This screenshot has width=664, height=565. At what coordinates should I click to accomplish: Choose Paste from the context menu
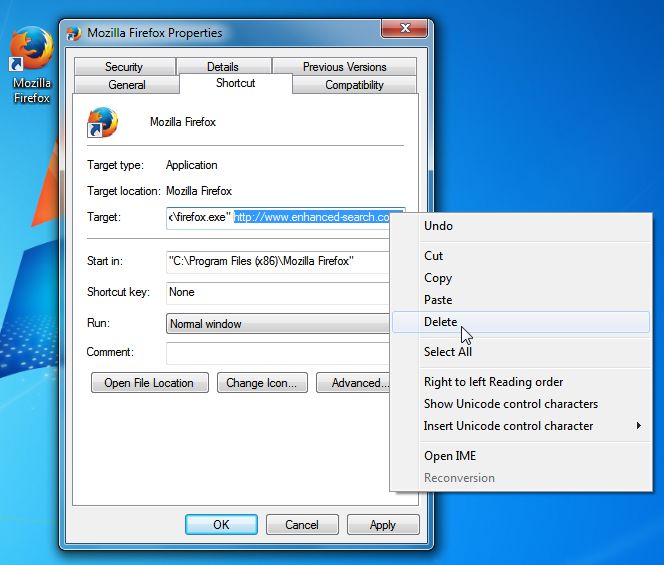tap(521, 300)
